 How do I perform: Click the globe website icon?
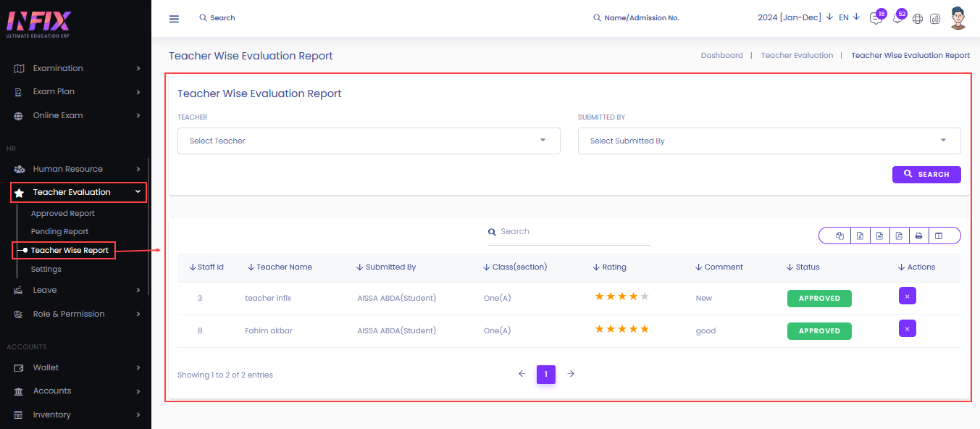[x=918, y=19]
